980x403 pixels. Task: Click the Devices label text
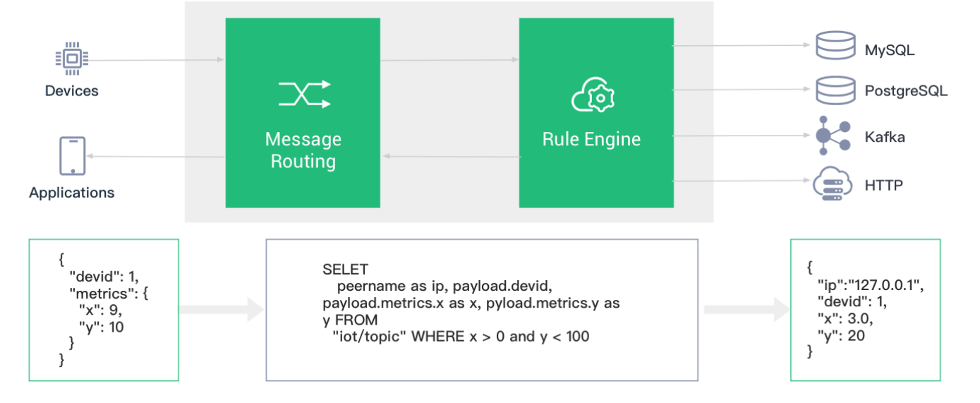click(x=71, y=91)
